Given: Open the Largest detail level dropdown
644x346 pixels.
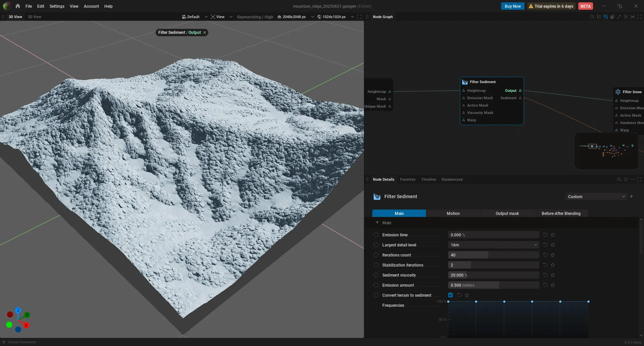Looking at the screenshot, I should [493, 245].
